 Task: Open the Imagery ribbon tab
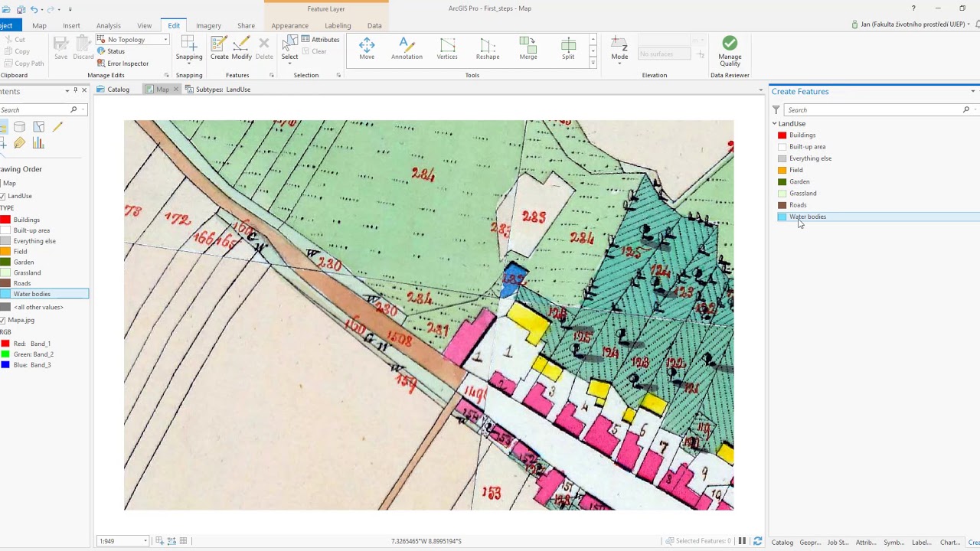click(208, 25)
